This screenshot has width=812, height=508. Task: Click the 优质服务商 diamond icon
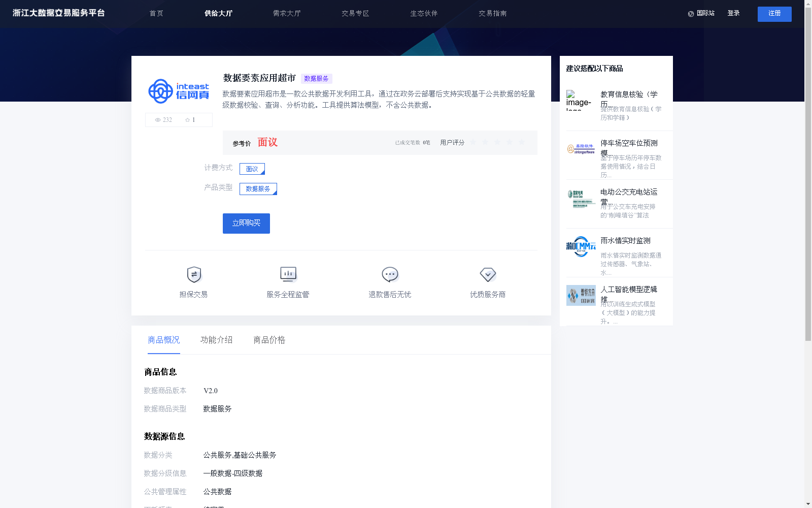(x=488, y=274)
